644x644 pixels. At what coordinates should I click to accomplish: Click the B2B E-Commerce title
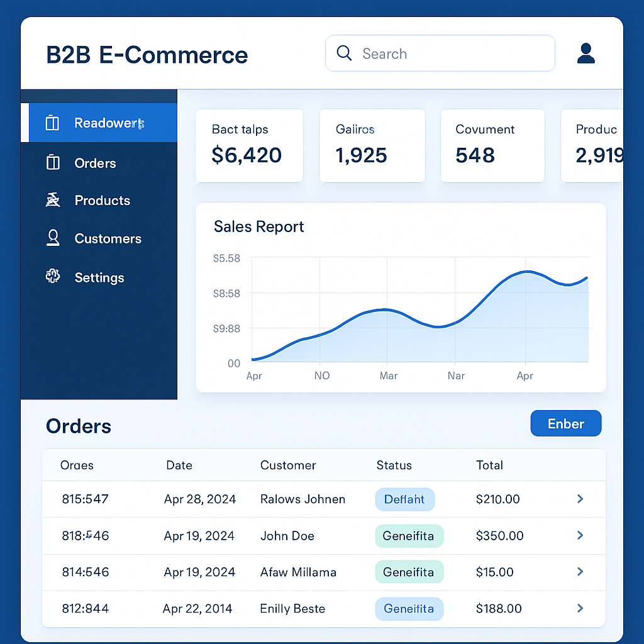point(147,55)
